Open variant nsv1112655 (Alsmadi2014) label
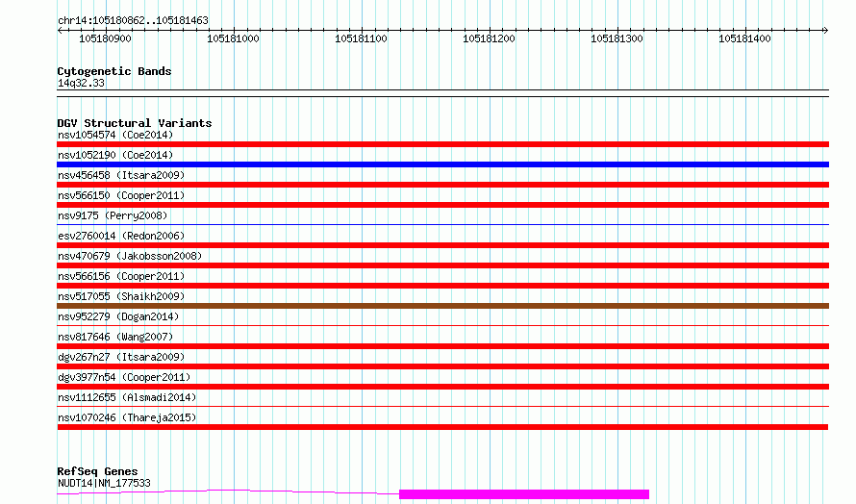The image size is (856, 504). (x=127, y=397)
